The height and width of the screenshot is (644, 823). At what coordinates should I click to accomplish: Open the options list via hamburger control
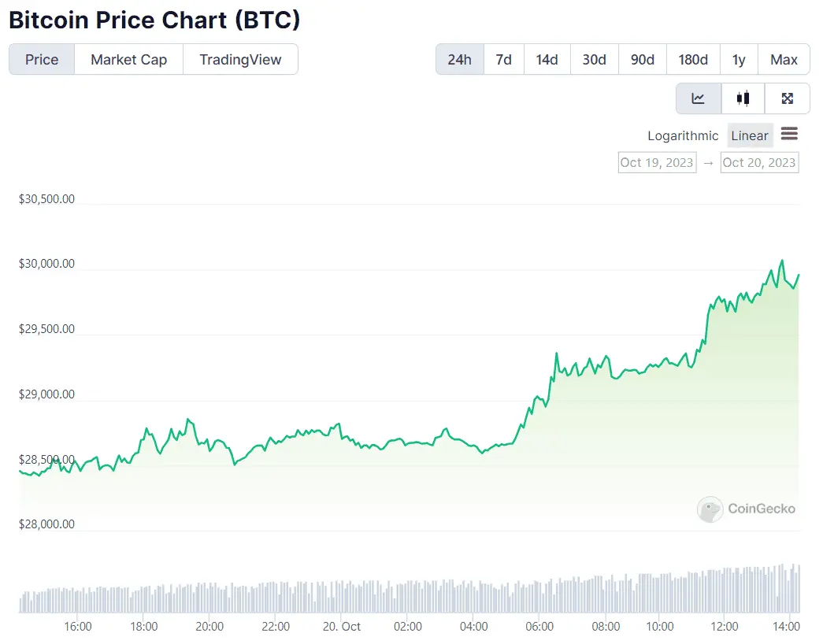pos(789,135)
